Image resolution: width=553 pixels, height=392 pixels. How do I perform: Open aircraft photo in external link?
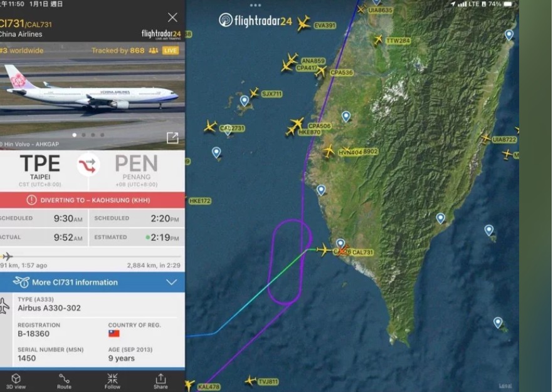coord(172,138)
